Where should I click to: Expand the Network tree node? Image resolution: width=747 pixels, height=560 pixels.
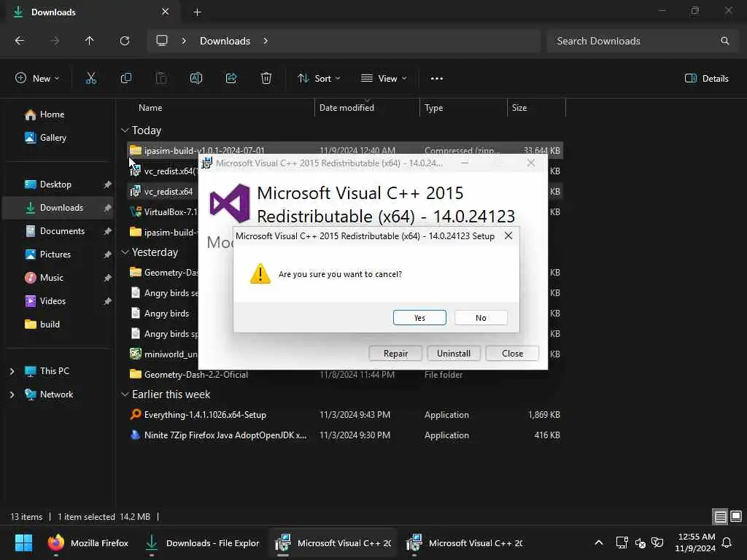[x=12, y=394]
